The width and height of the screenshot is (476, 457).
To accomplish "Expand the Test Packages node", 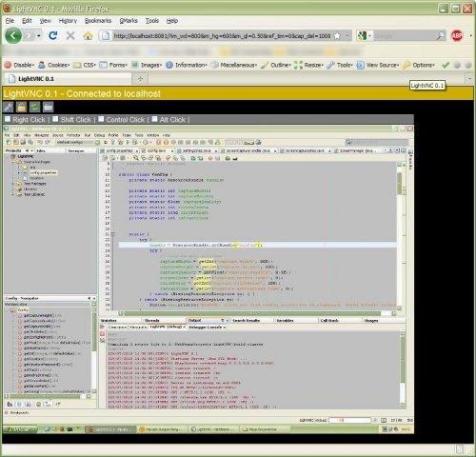I will click(x=12, y=184).
